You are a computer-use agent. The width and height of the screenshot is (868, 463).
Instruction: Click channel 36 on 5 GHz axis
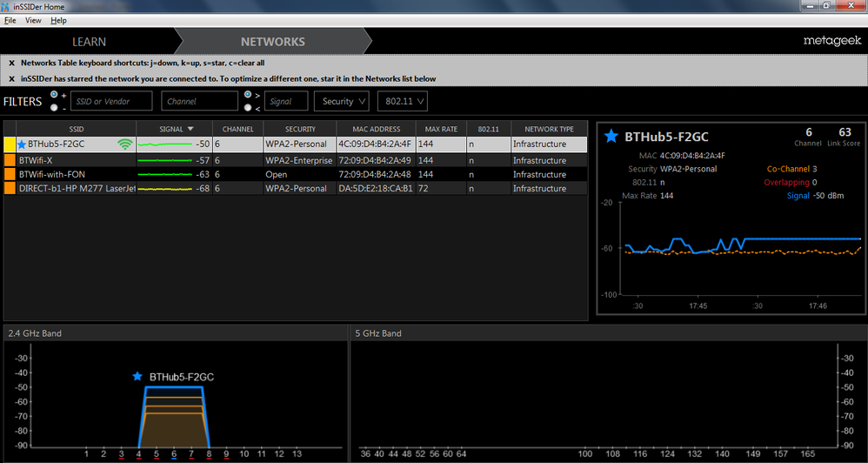[x=364, y=453]
